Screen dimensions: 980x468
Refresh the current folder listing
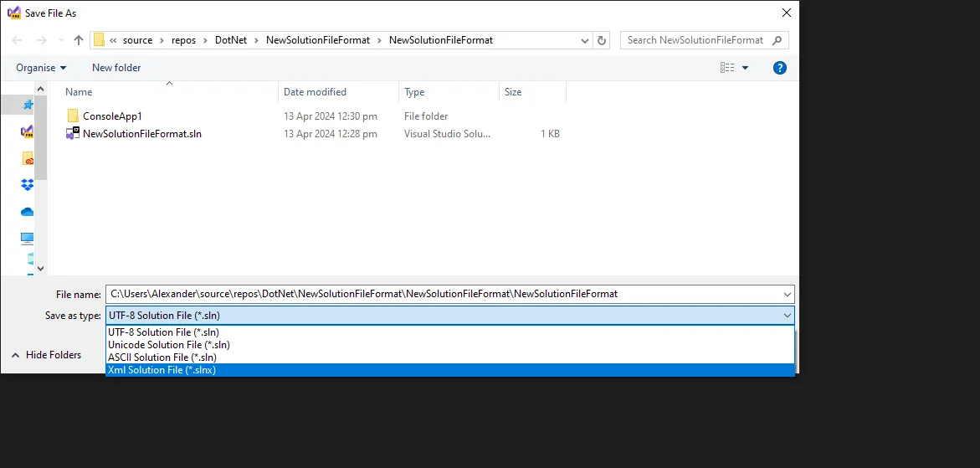click(x=601, y=41)
